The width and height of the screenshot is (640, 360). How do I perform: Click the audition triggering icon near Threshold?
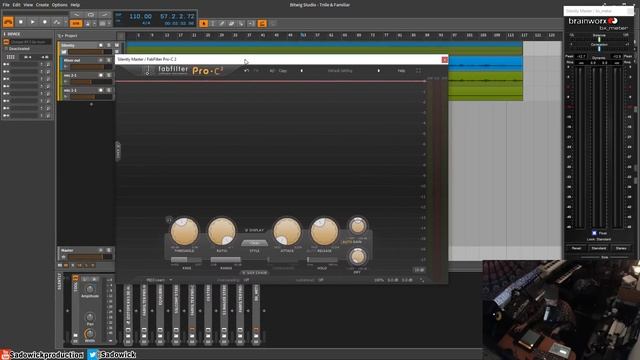(x=169, y=220)
